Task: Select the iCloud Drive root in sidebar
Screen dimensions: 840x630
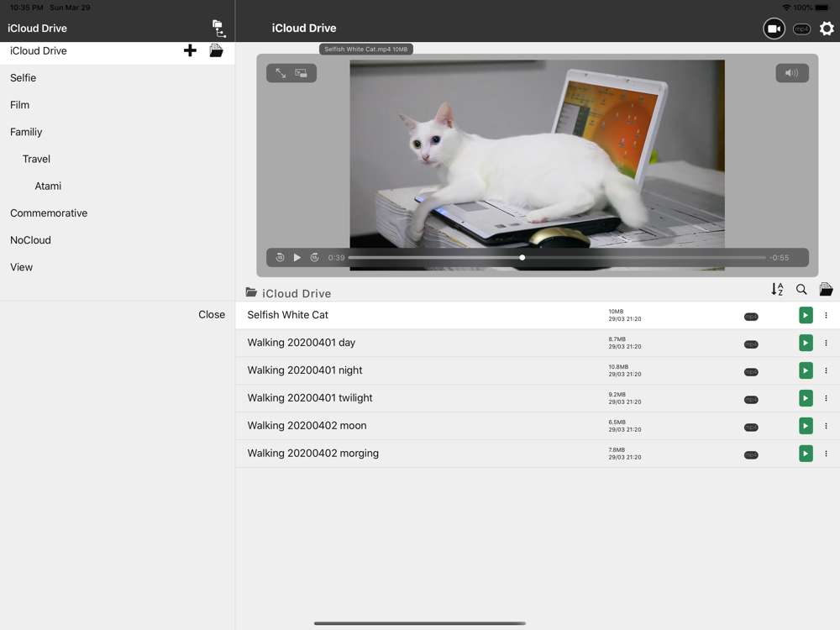Action: [x=39, y=51]
